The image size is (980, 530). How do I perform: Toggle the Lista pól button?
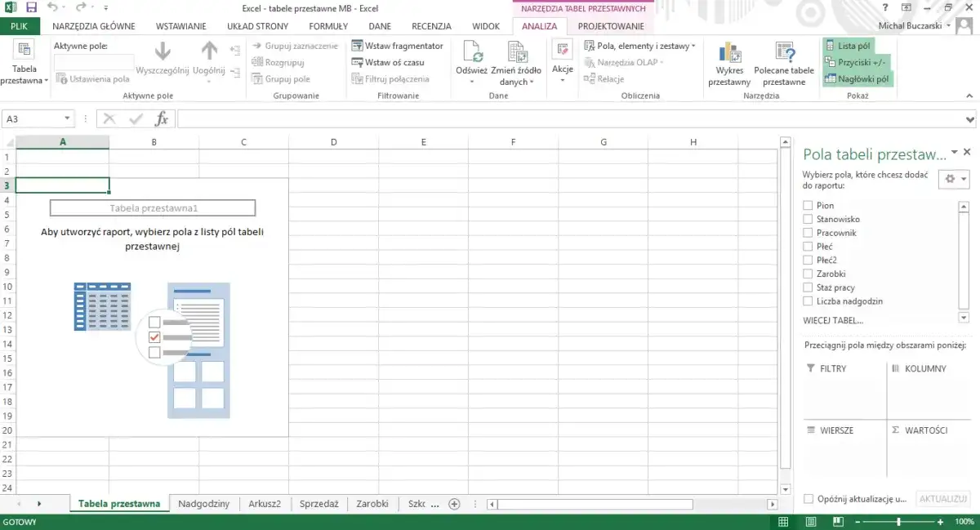coord(849,46)
